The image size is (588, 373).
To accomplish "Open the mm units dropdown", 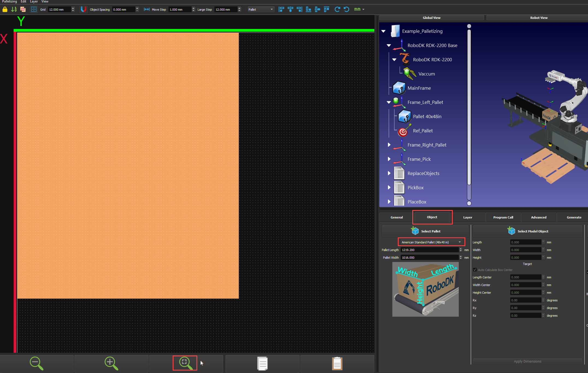I will (x=359, y=10).
